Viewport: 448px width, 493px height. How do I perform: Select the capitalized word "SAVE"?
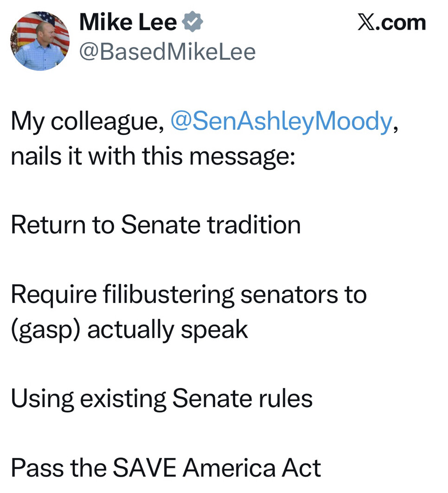144,467
